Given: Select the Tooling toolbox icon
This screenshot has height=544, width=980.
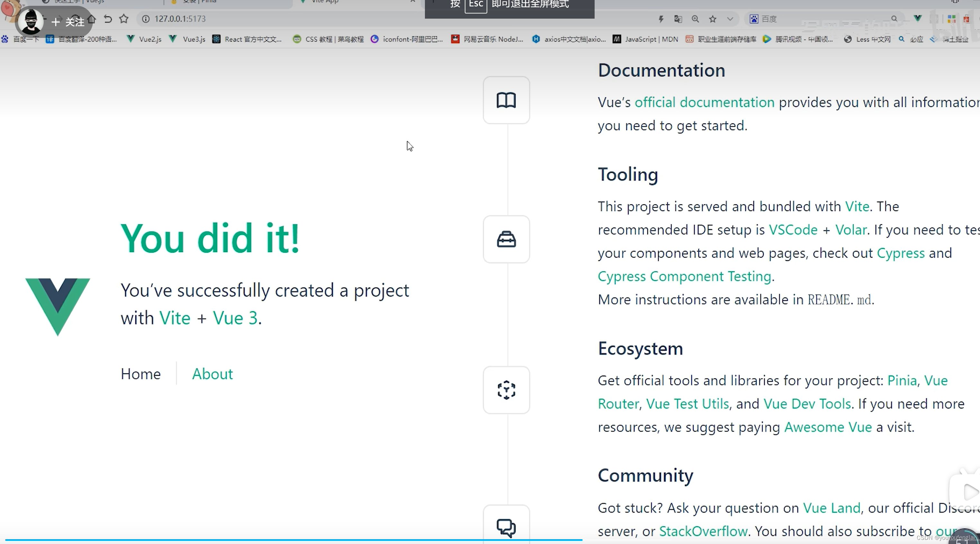Looking at the screenshot, I should click(x=506, y=239).
